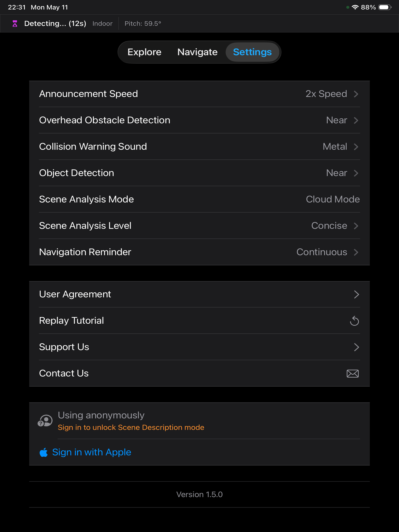Tap Sign in to unlock Scene Description link
This screenshot has height=532, width=399.
click(x=131, y=427)
